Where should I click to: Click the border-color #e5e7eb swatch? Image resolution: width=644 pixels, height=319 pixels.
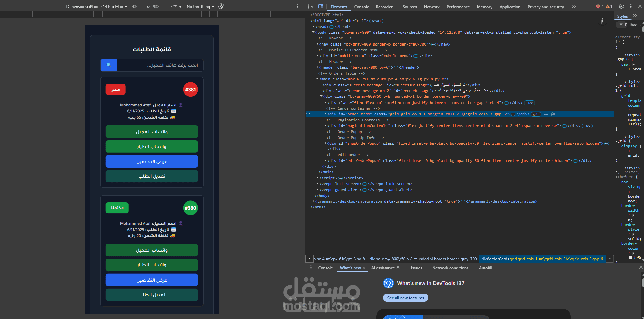point(630,258)
